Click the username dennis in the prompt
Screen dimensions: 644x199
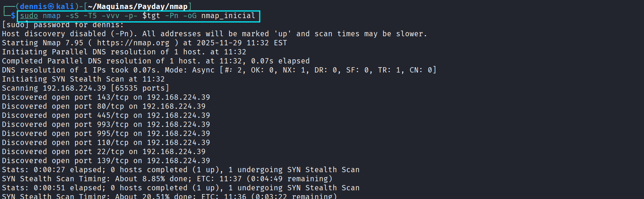33,6
